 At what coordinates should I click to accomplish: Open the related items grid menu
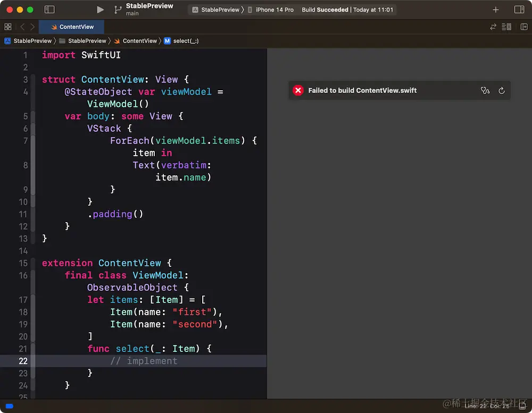[8, 27]
